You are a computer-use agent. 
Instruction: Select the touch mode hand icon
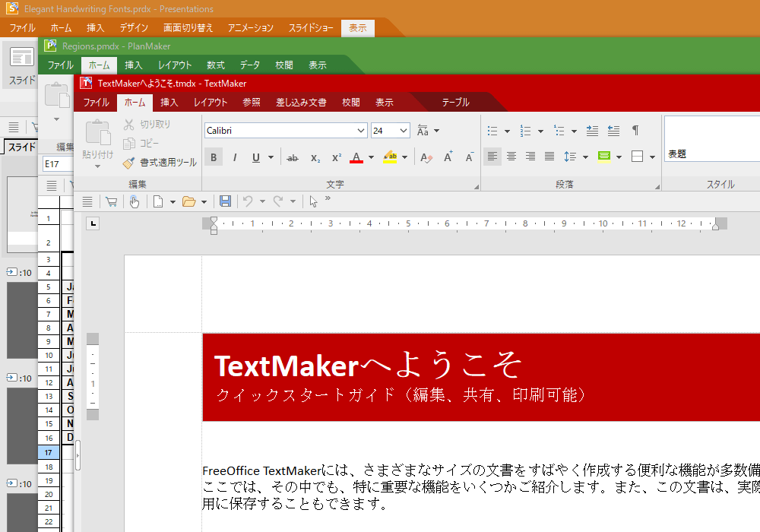click(x=134, y=201)
